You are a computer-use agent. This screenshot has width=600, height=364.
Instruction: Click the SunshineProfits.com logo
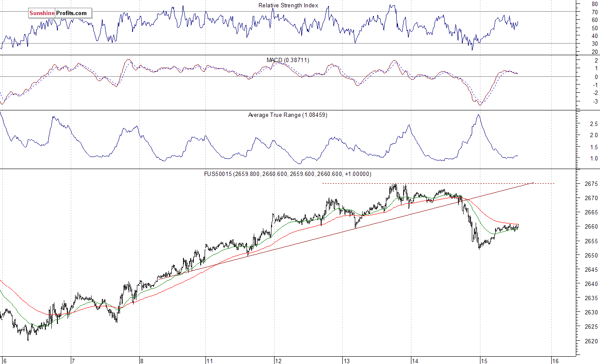[60, 13]
